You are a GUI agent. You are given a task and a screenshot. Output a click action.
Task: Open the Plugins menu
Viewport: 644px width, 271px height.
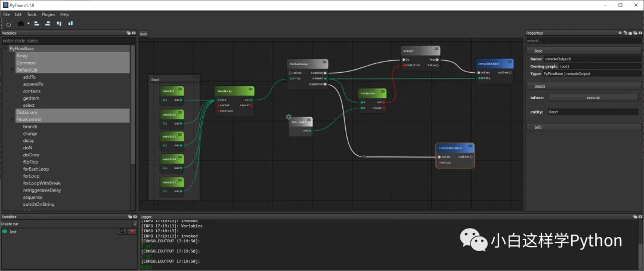click(48, 14)
